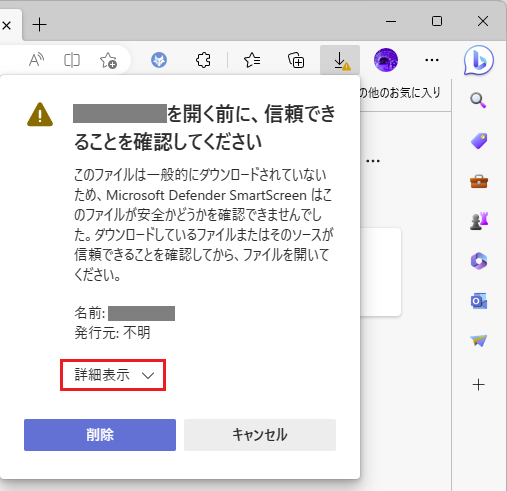Add a sidebar app with plus icon
Viewport: 507px width, 491px height.
478,385
